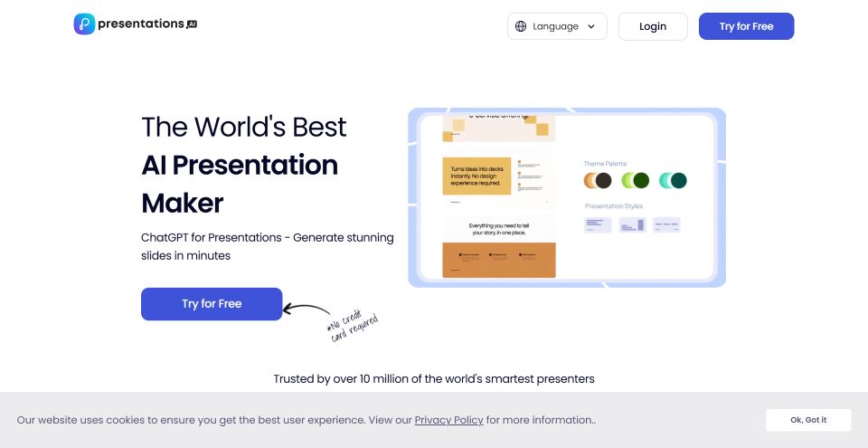Dismiss cookies with Ok, Got it

pyautogui.click(x=808, y=420)
